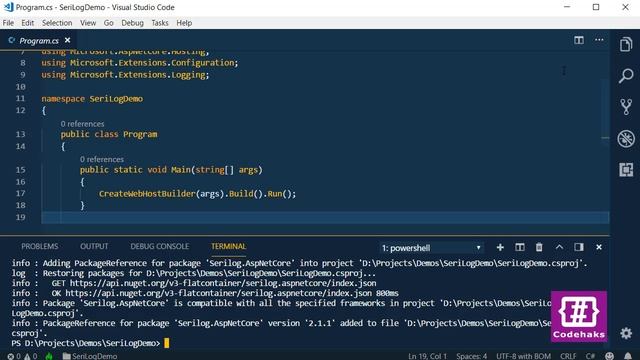Click the Visual Studio Code title bar icon
Viewport: 640px width, 360px height.
pyautogui.click(x=8, y=7)
